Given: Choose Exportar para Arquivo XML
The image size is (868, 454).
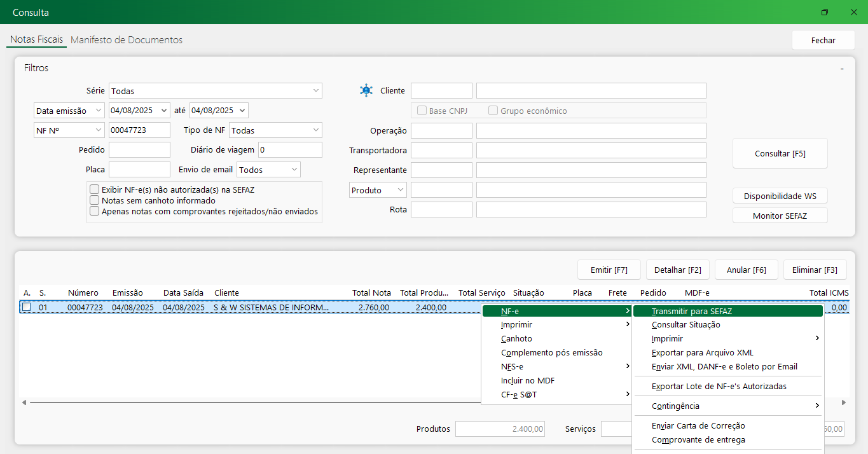Looking at the screenshot, I should click(702, 352).
